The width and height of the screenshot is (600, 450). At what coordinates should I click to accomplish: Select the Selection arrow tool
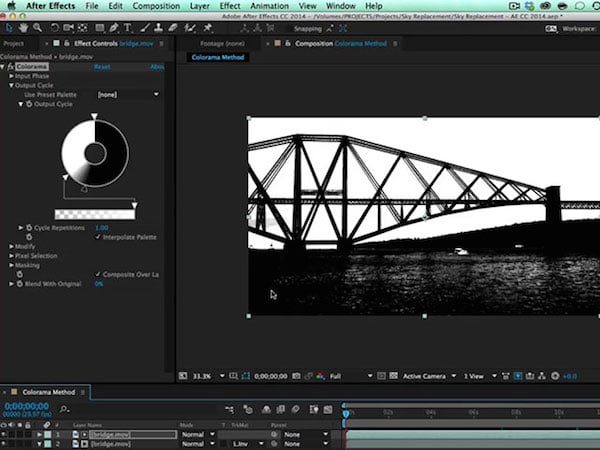point(9,28)
